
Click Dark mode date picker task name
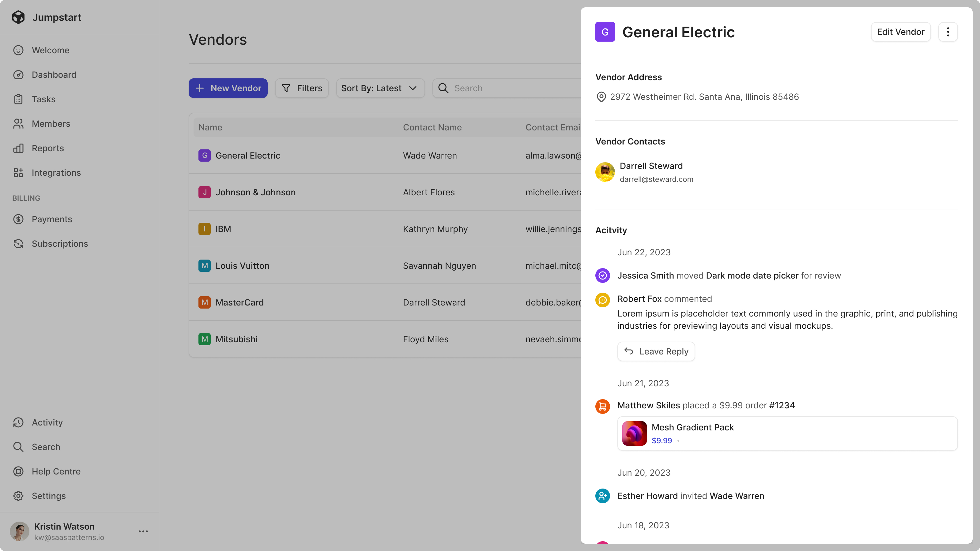click(752, 275)
